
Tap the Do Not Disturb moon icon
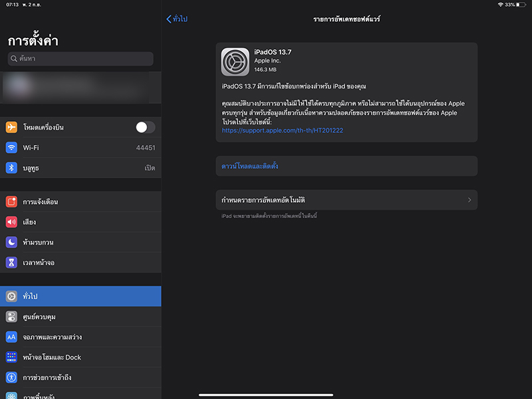pyautogui.click(x=11, y=242)
